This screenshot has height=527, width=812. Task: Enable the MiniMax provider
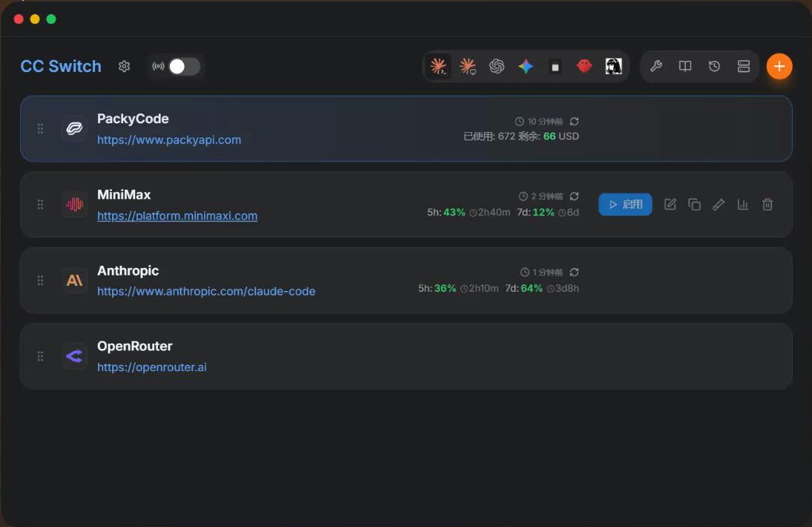pyautogui.click(x=625, y=205)
